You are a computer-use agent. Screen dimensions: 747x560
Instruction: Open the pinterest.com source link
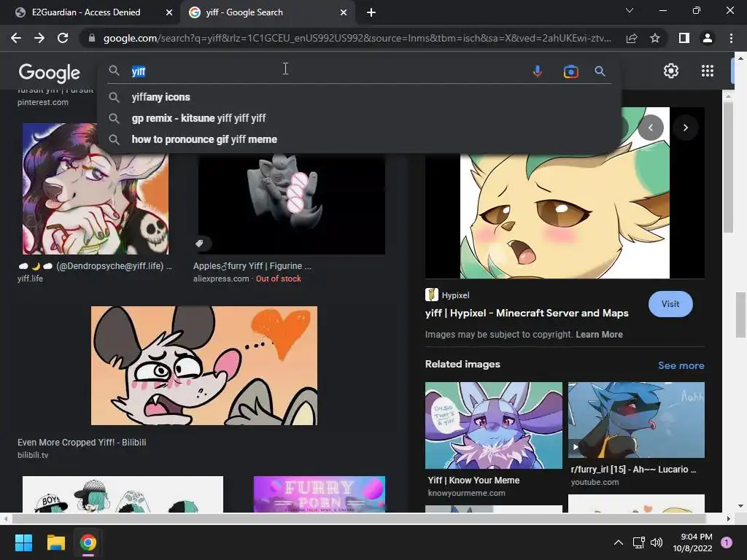click(43, 102)
